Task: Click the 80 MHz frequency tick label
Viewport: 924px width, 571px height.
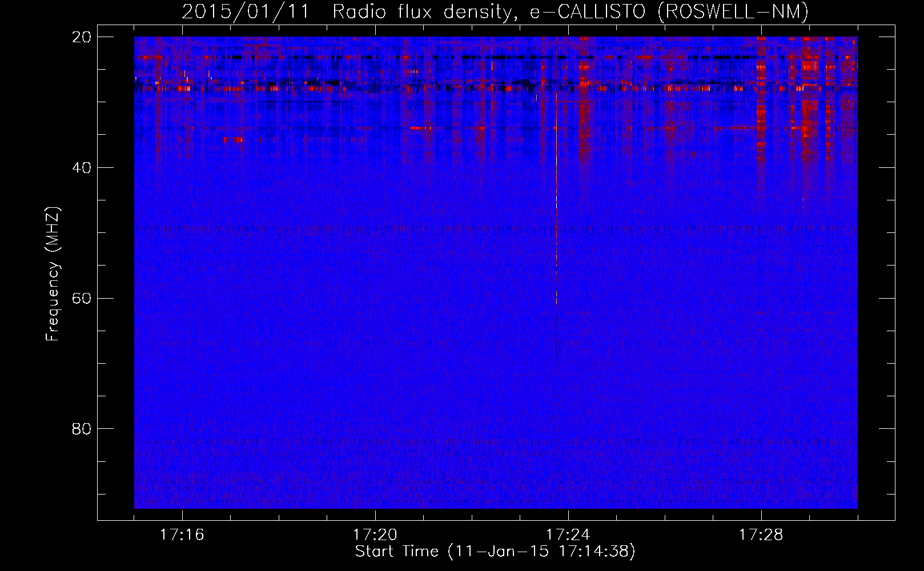Action: 82,429
